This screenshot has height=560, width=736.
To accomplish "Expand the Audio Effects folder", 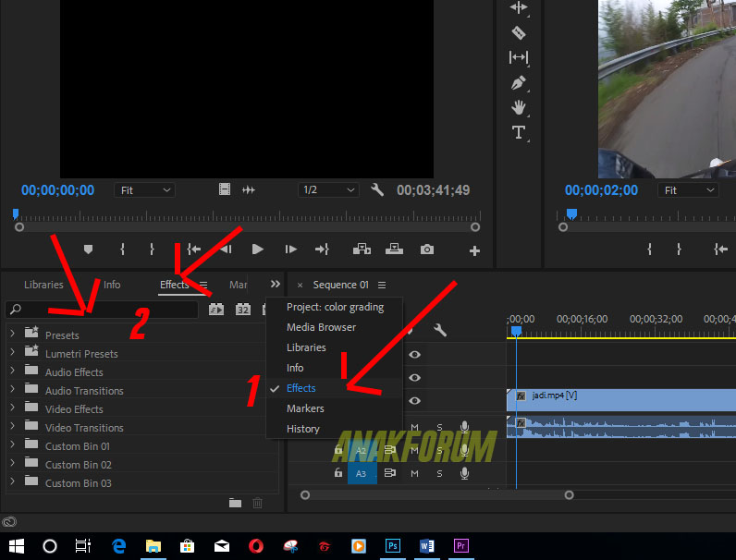I will (12, 370).
